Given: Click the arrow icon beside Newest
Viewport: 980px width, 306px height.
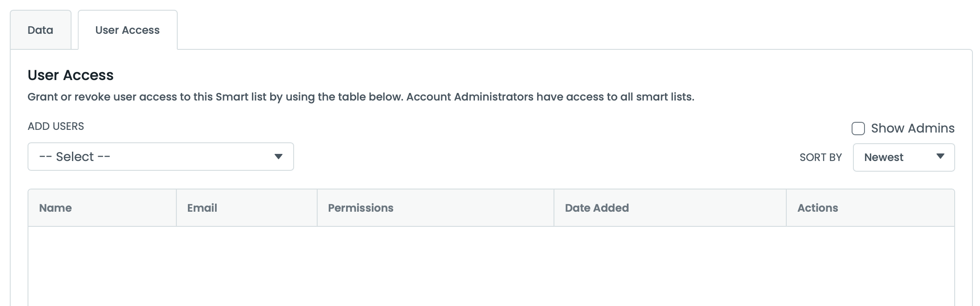Looking at the screenshot, I should 940,157.
